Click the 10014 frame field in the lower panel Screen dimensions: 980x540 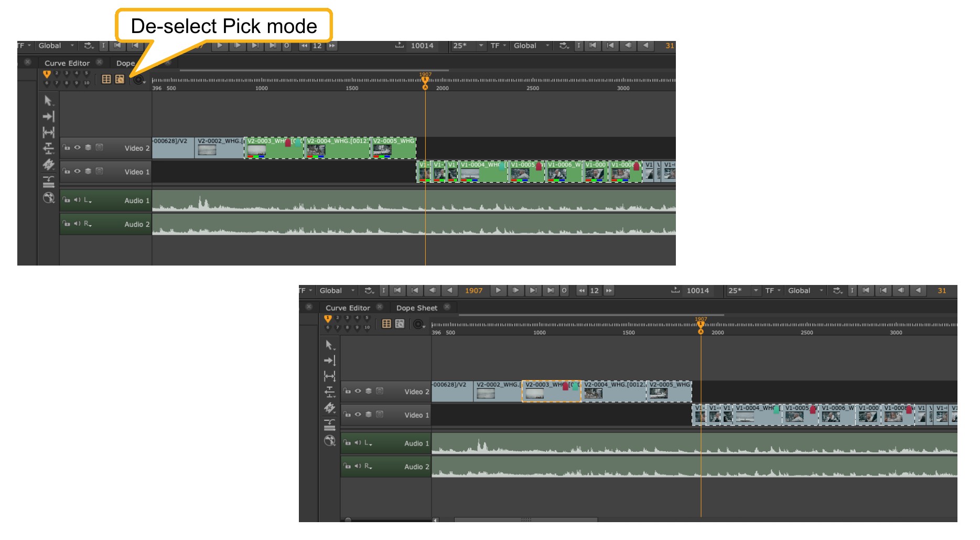(x=697, y=291)
